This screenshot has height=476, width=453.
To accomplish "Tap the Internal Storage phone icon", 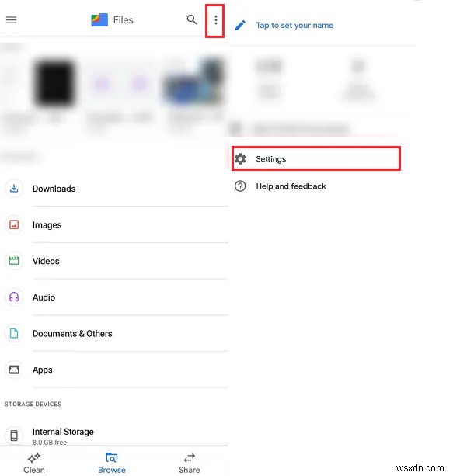I will [14, 436].
